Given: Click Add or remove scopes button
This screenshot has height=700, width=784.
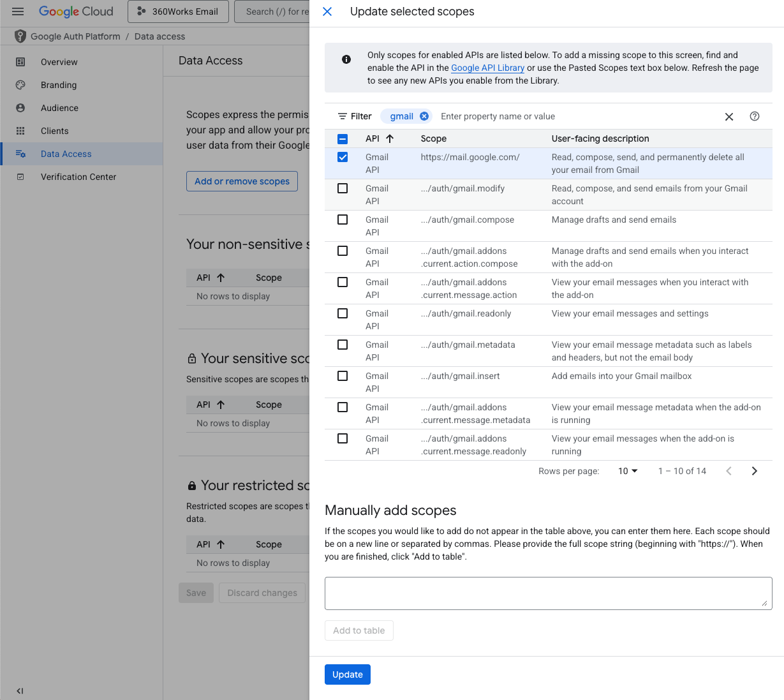Looking at the screenshot, I should coord(242,181).
